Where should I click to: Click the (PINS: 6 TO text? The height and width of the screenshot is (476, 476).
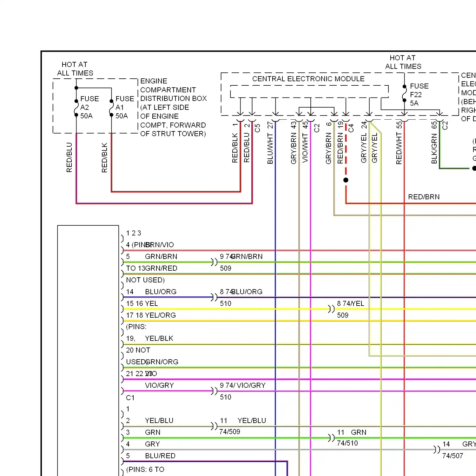click(145, 469)
